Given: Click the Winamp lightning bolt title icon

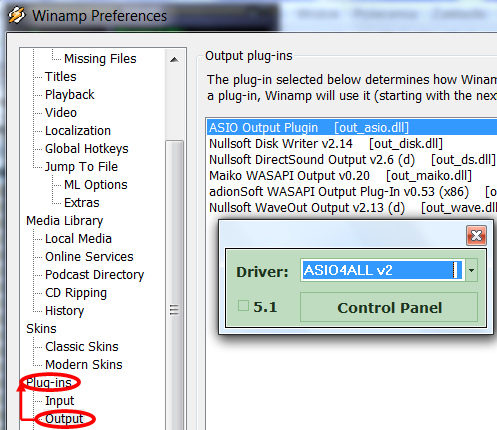Looking at the screenshot, I should 16,15.
